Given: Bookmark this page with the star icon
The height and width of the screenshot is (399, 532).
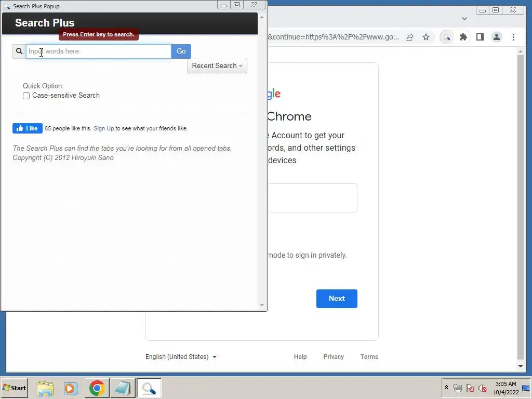Looking at the screenshot, I should tap(426, 37).
